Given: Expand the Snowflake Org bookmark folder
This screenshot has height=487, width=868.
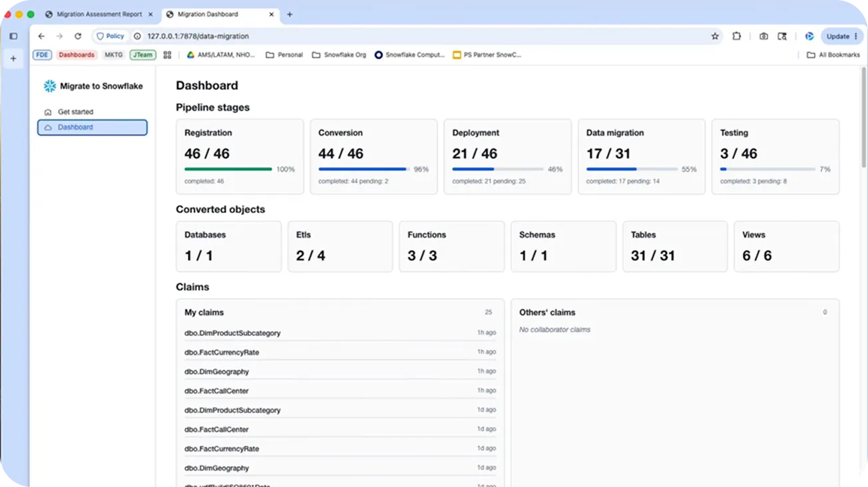Looking at the screenshot, I should point(339,55).
